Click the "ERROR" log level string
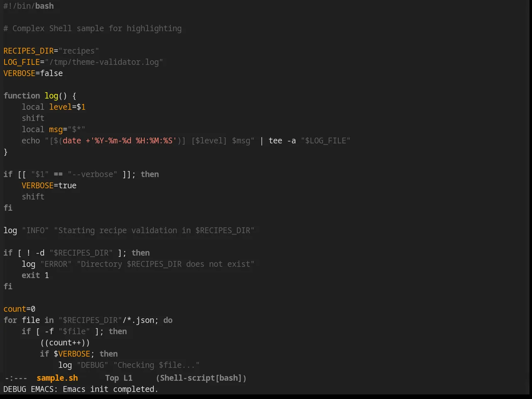The width and height of the screenshot is (532, 399). 56,264
